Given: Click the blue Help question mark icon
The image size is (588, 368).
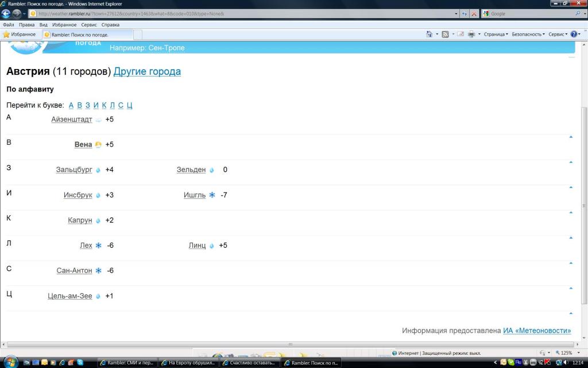Looking at the screenshot, I should click(575, 34).
